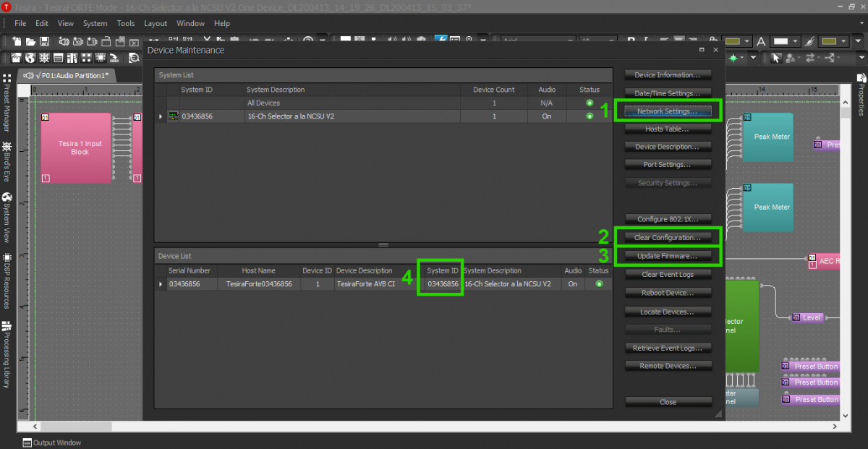Image resolution: width=868 pixels, height=449 pixels.
Task: Open the Help menu
Action: pos(222,23)
